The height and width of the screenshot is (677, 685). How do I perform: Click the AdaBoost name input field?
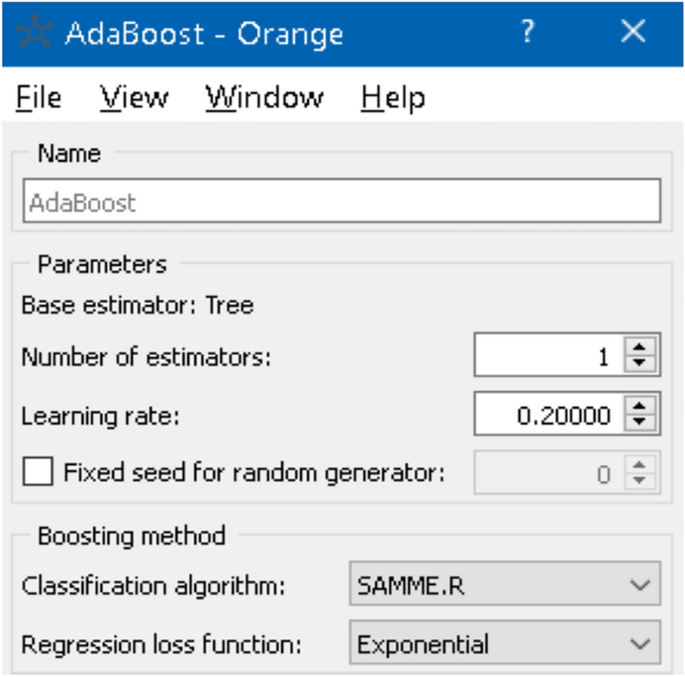click(342, 201)
